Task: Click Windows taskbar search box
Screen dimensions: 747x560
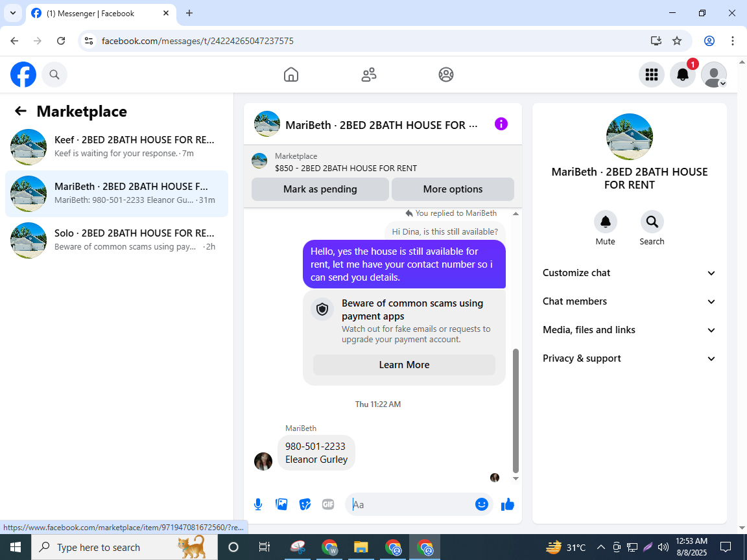Action: (x=124, y=547)
